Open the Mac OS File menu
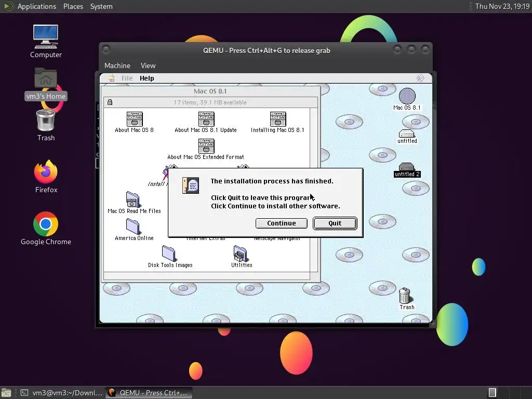The image size is (532, 399). click(127, 78)
